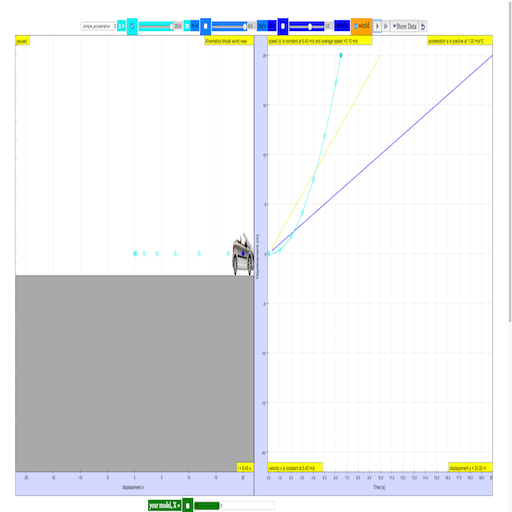
Task: Open the simple_acceleration preset dropdown
Action: (x=99, y=26)
